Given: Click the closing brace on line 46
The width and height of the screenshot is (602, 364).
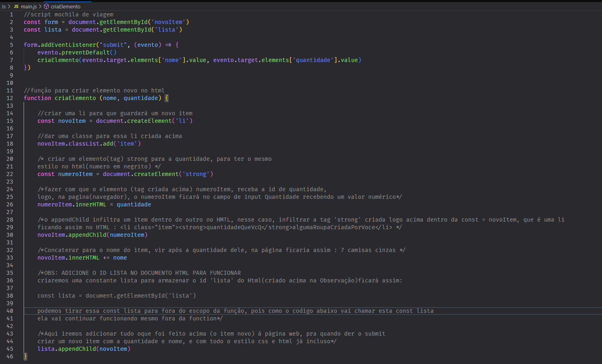Looking at the screenshot, I should pyautogui.click(x=25, y=356).
